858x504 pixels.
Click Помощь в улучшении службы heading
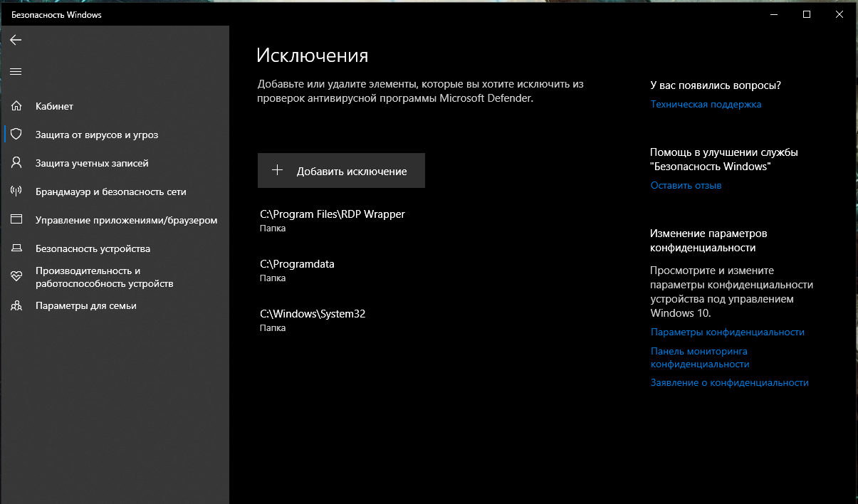tap(724, 159)
